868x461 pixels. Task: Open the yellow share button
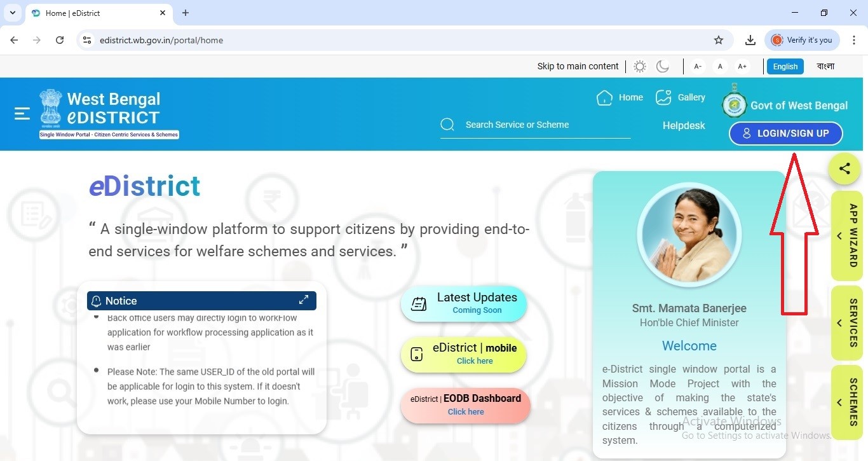(844, 169)
